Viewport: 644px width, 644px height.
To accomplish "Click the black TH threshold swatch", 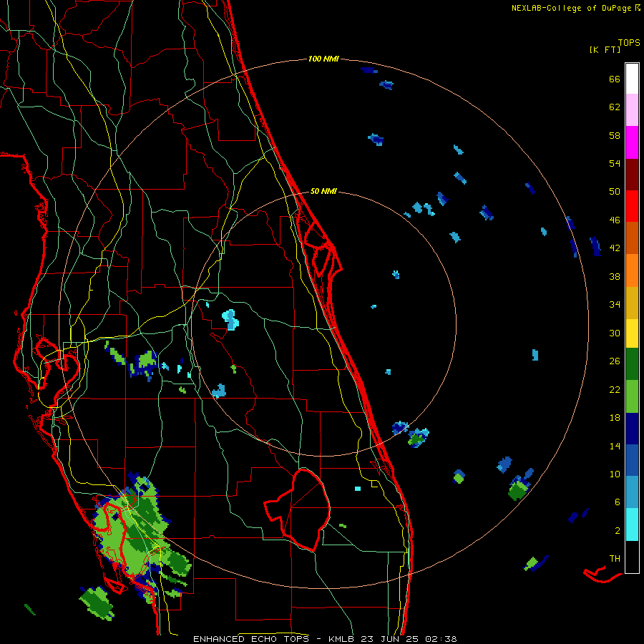I will (x=632, y=557).
